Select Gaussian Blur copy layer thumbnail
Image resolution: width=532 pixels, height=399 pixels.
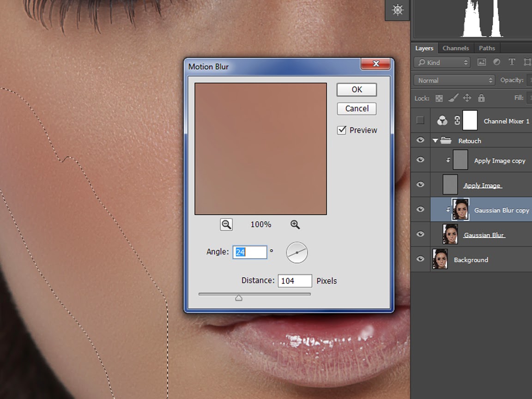click(x=460, y=209)
